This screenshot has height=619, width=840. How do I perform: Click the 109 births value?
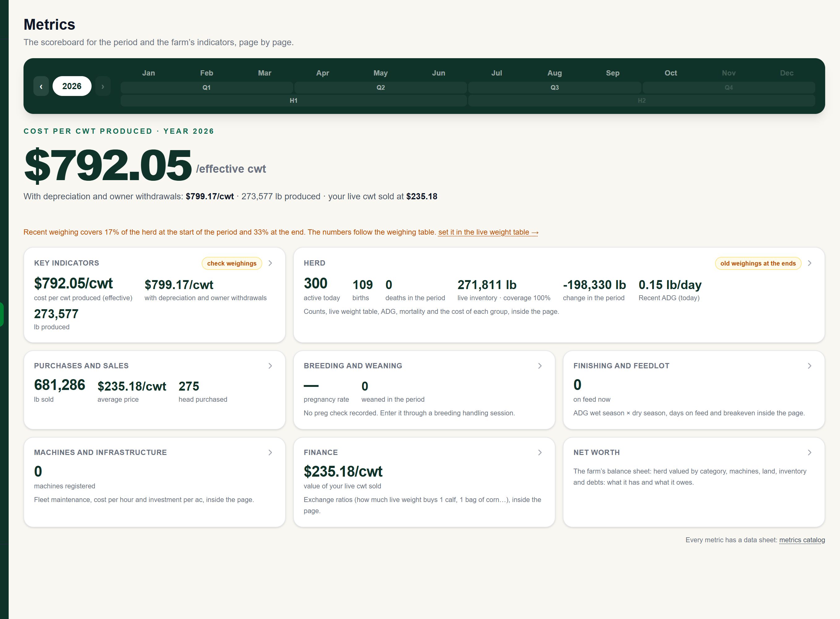362,285
